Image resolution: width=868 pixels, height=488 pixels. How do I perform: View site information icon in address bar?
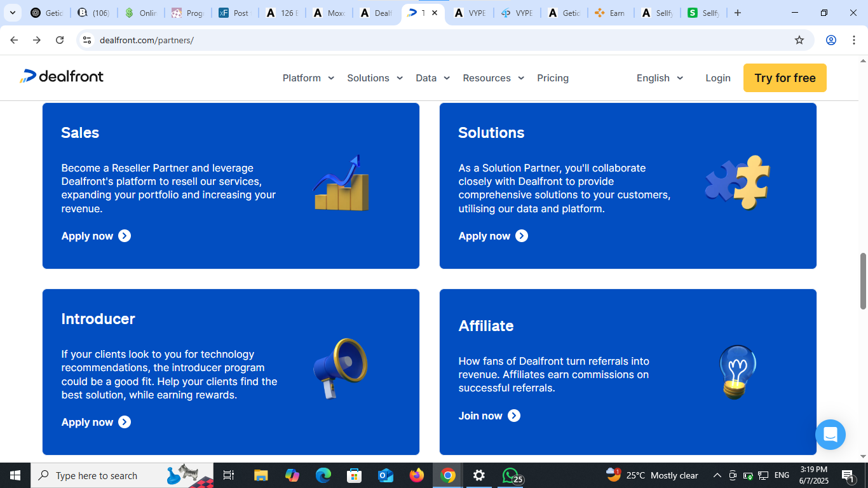(87, 40)
